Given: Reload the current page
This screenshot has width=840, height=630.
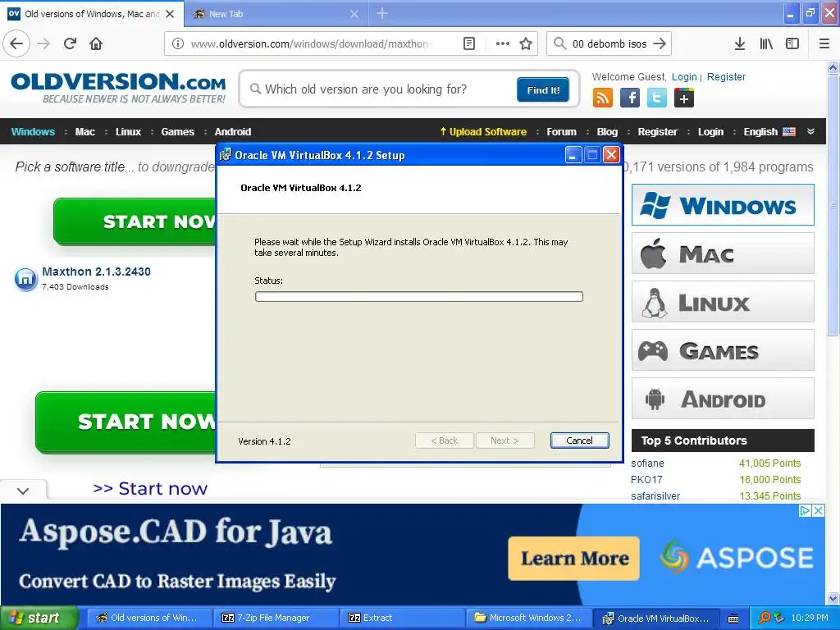Looking at the screenshot, I should 71,43.
